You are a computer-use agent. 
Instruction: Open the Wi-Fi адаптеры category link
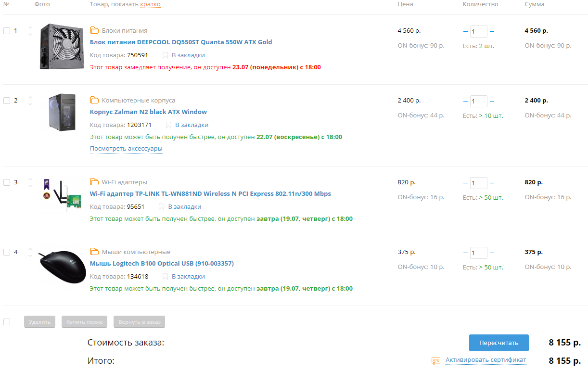(x=125, y=182)
